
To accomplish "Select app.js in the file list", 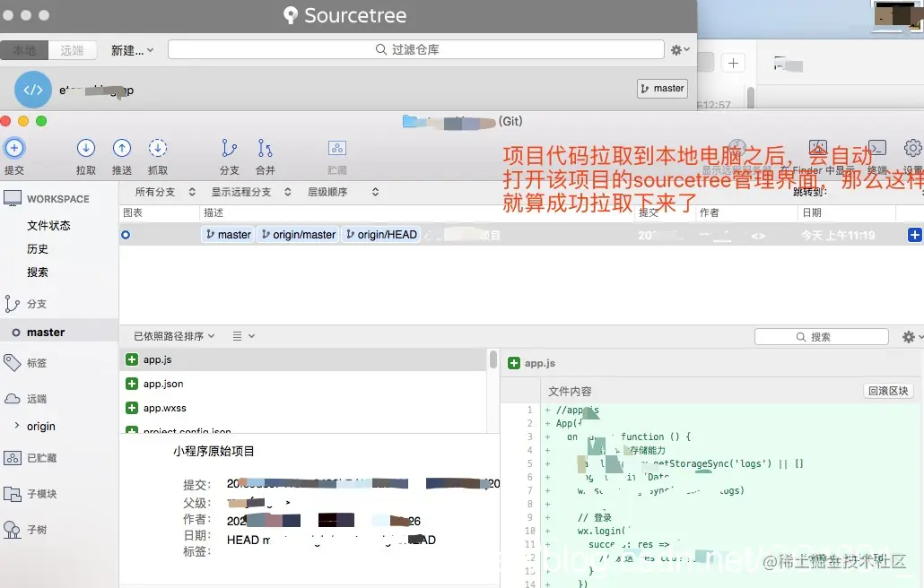I will pyautogui.click(x=303, y=359).
